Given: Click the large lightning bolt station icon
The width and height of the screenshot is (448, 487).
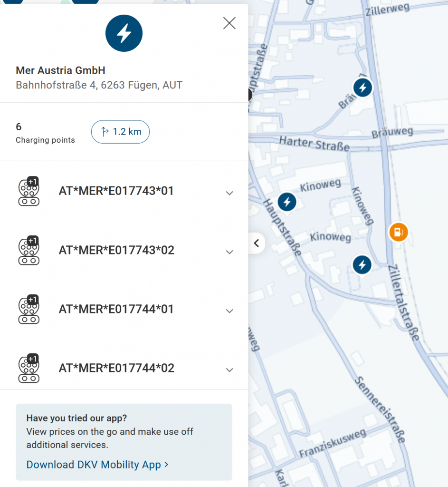Looking at the screenshot, I should point(124,33).
